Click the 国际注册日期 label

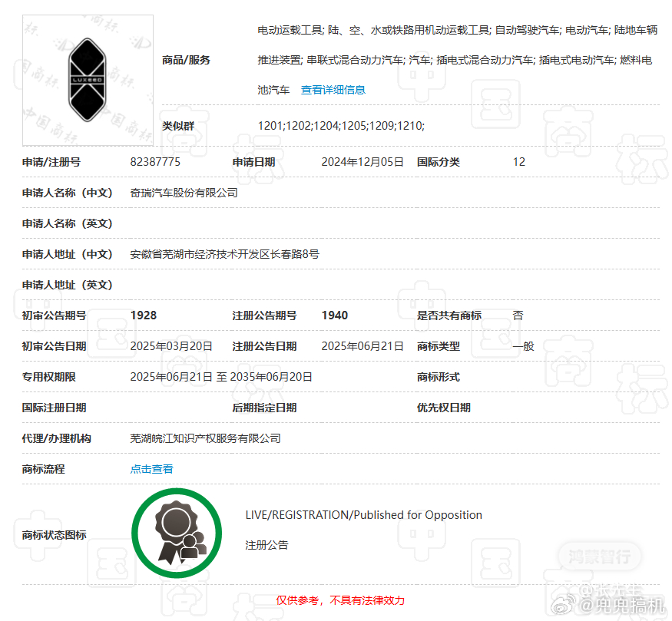(54, 408)
